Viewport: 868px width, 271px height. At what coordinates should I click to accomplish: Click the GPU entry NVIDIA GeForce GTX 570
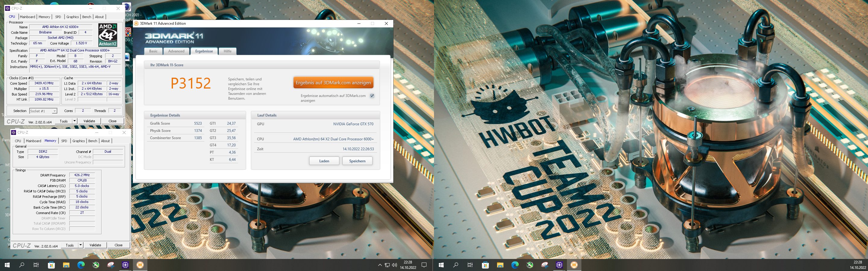click(x=353, y=124)
